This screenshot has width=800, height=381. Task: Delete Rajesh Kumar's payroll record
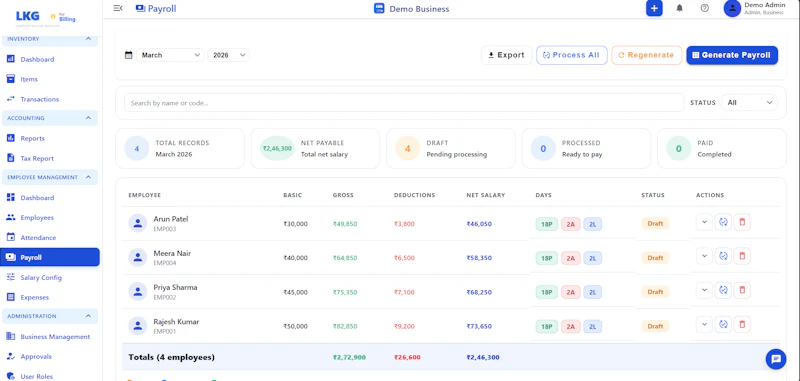[742, 324]
